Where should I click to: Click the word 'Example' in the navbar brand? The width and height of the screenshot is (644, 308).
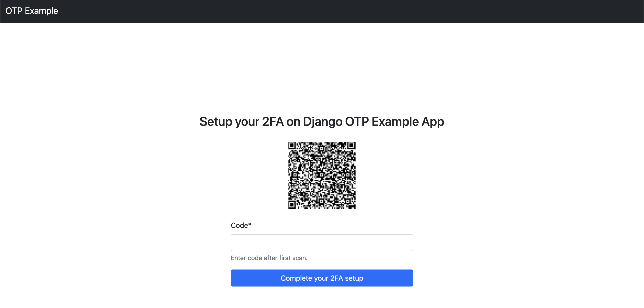click(42, 11)
